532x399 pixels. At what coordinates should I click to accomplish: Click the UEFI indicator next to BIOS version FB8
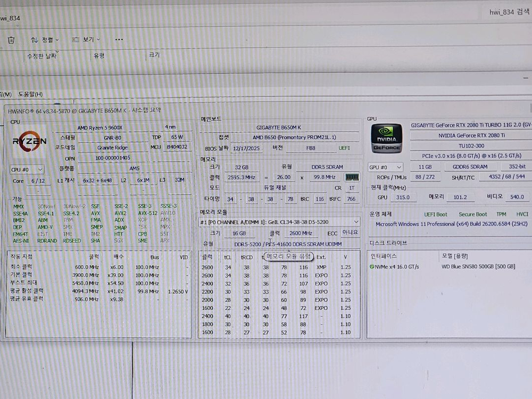click(x=344, y=148)
